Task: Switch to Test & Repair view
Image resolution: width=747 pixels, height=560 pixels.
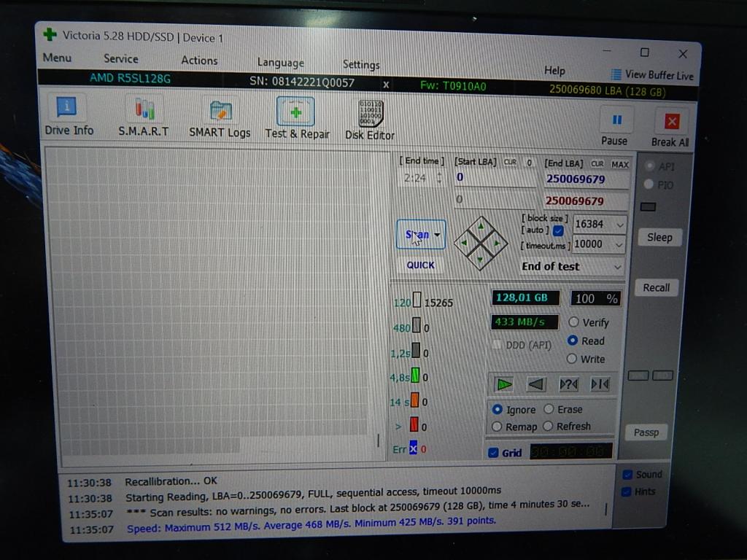Action: point(297,119)
